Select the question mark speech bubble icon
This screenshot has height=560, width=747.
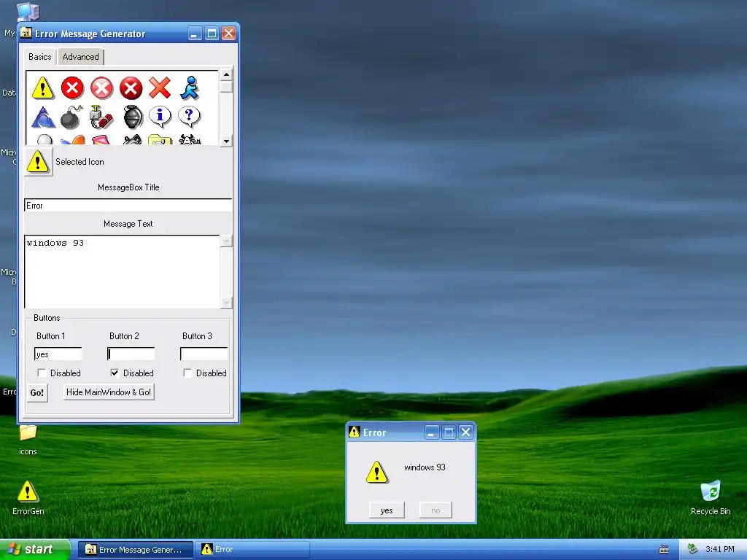click(189, 117)
